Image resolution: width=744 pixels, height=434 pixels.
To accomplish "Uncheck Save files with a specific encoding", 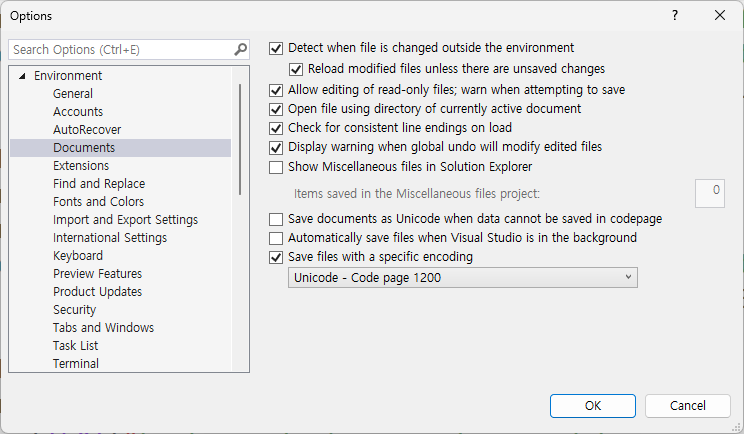I will coord(277,257).
